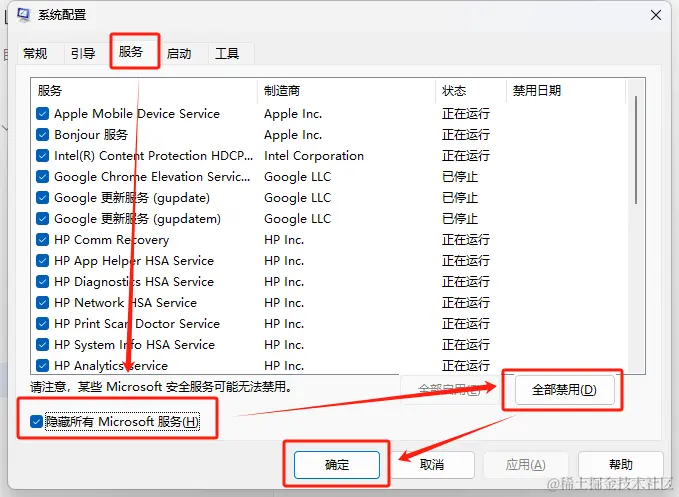This screenshot has height=497, width=679.
Task: Uncheck Bonjour 服务 checkbox
Action: click(x=42, y=135)
